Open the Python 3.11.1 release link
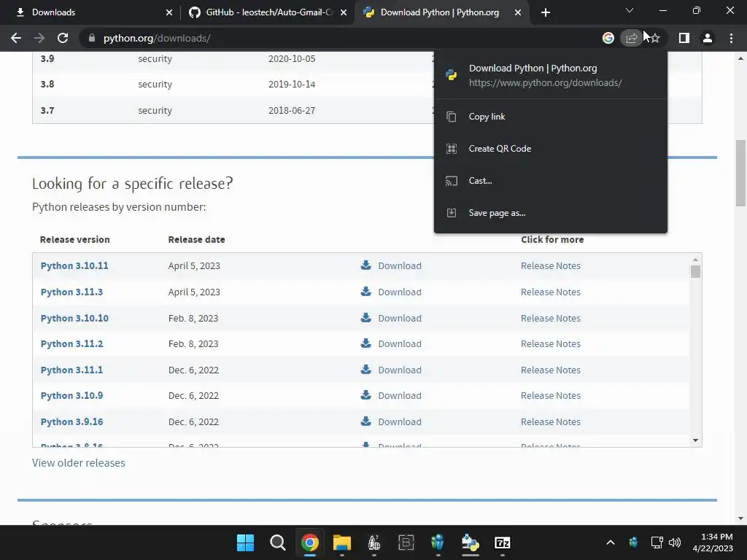 pyautogui.click(x=71, y=370)
